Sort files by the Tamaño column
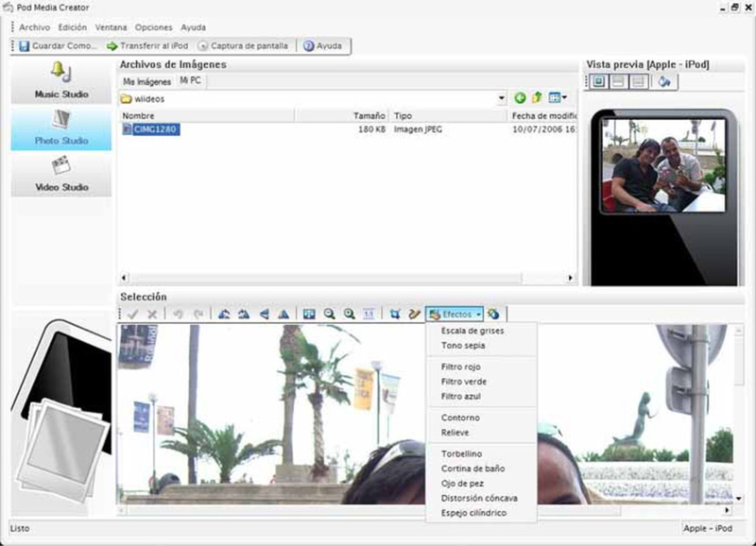 [x=342, y=115]
